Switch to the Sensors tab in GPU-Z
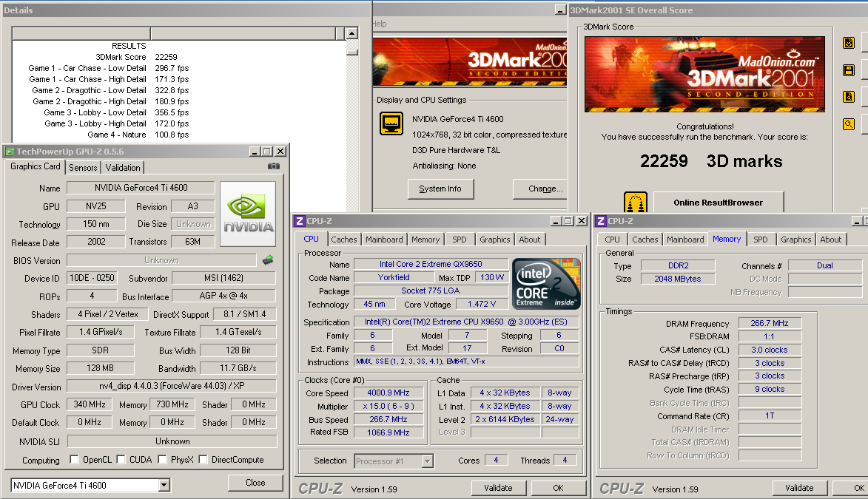868x499 pixels. coord(83,168)
